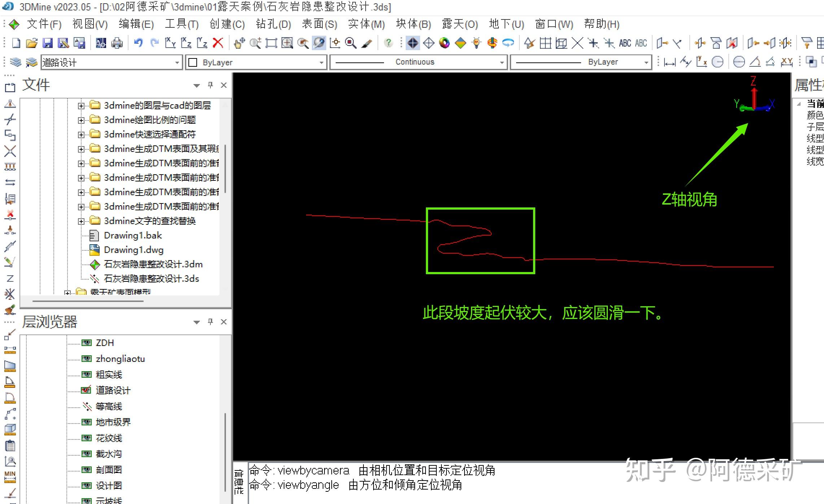Select the Pan tool

(x=238, y=43)
